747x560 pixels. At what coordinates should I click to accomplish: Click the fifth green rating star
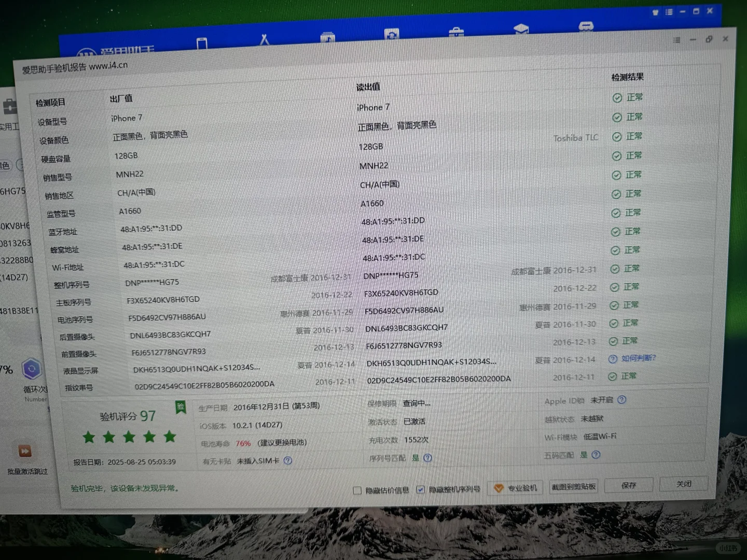(x=170, y=437)
